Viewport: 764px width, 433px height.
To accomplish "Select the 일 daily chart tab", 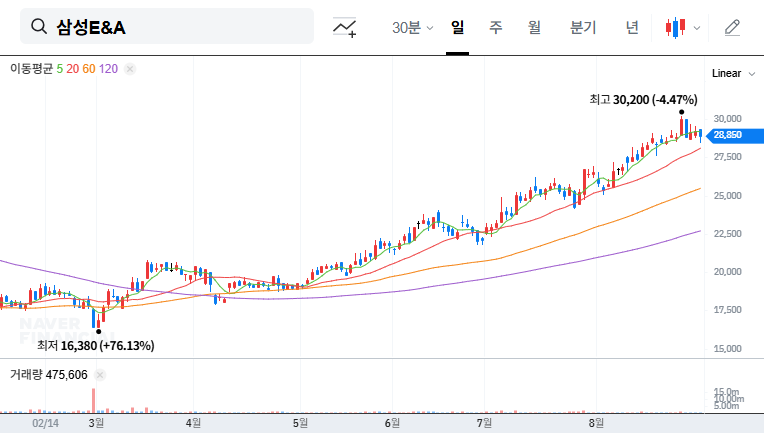I will coord(457,27).
